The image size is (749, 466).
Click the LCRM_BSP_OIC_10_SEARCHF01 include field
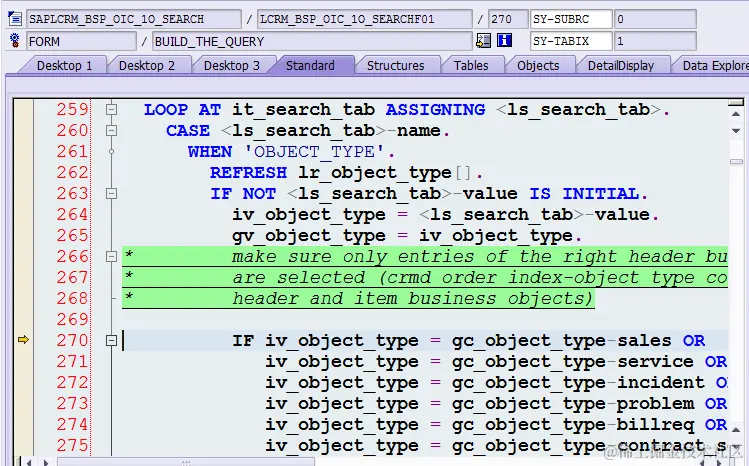click(364, 19)
